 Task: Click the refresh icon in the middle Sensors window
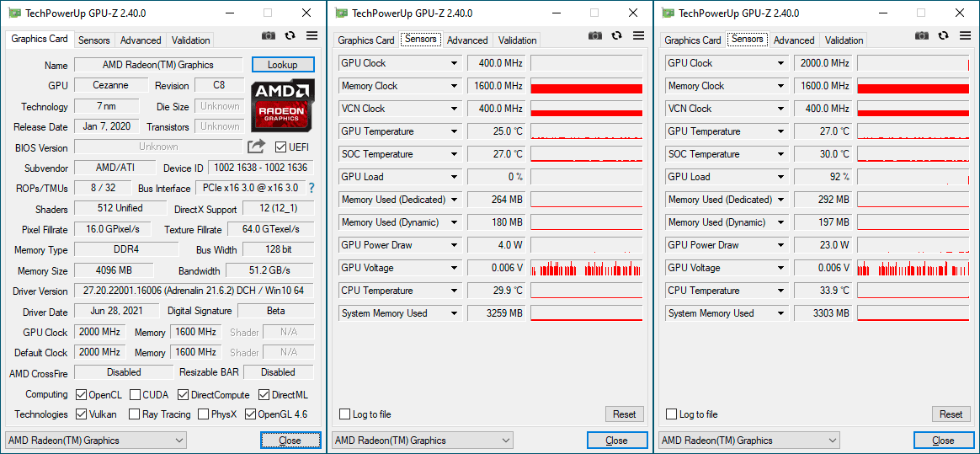click(x=616, y=36)
